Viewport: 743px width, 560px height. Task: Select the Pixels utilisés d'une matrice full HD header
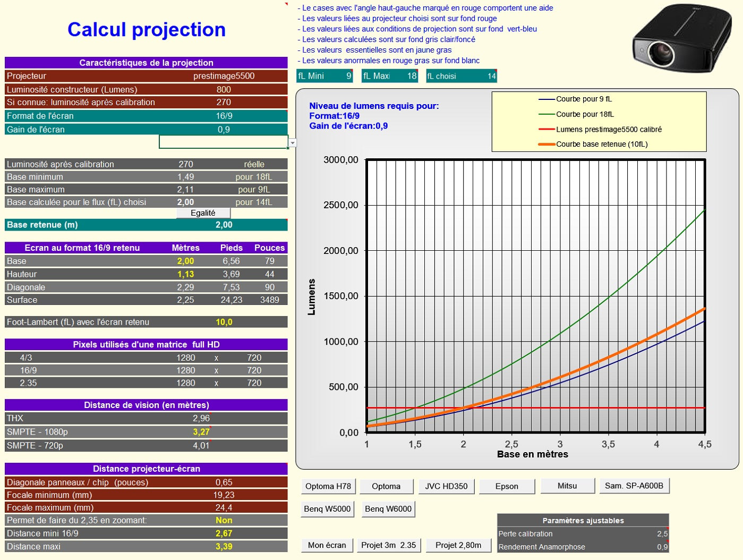click(146, 344)
